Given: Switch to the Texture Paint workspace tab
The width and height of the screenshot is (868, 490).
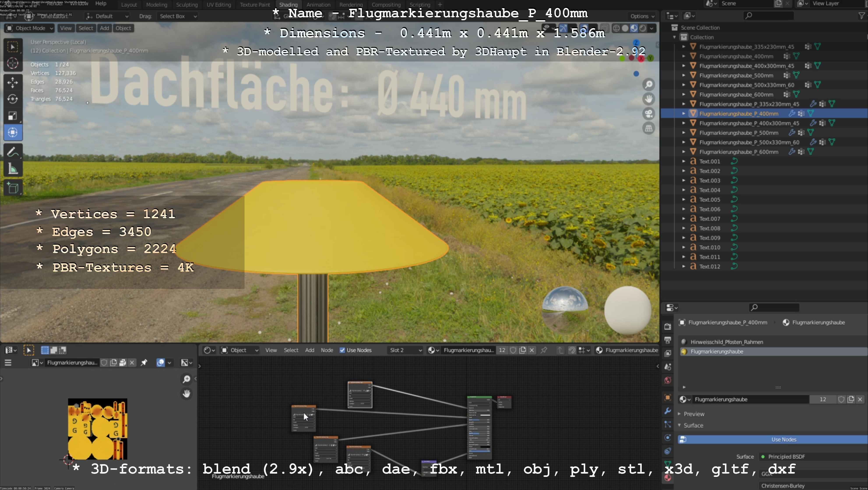Looking at the screenshot, I should coord(255,5).
